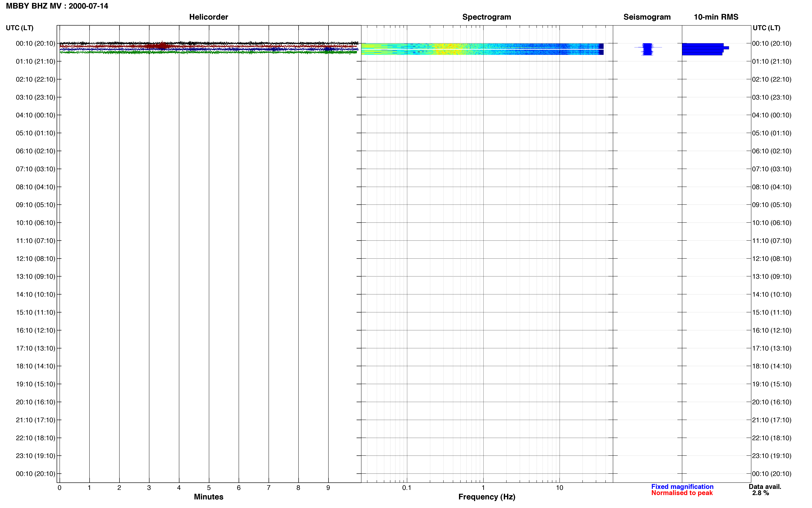The image size is (812, 508).
Task: Click the left axis label '20:10 (16:10)'
Action: [36, 402]
